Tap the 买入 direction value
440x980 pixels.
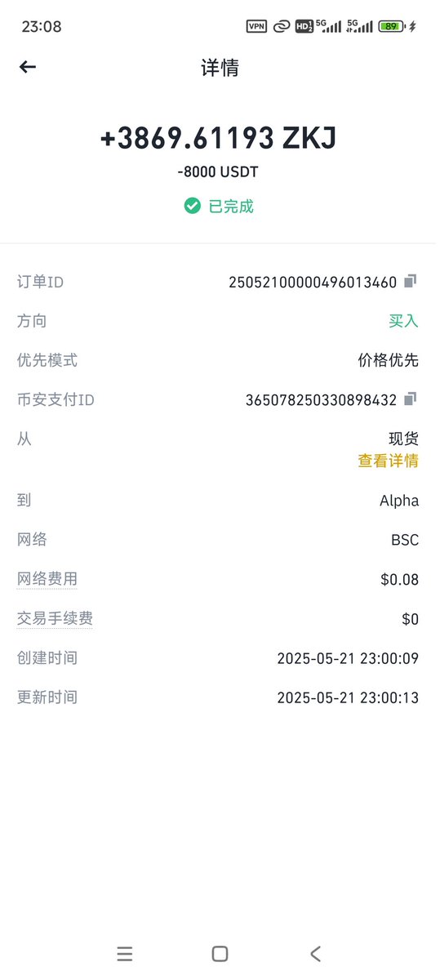403,321
